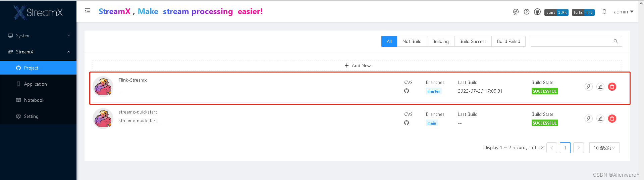
Task: Edit the Flink-Streamx project
Action: (x=600, y=87)
